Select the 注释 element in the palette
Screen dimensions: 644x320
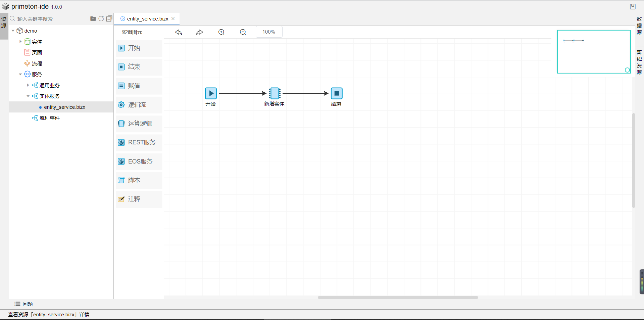[139, 199]
